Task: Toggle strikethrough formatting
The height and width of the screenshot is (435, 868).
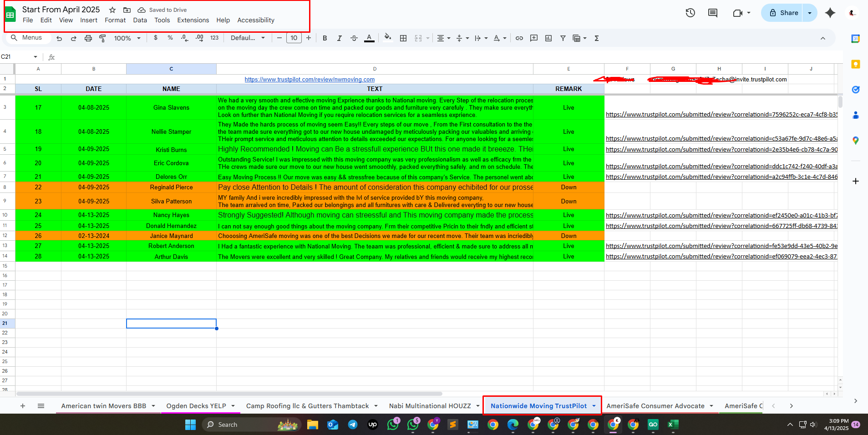Action: coord(354,38)
